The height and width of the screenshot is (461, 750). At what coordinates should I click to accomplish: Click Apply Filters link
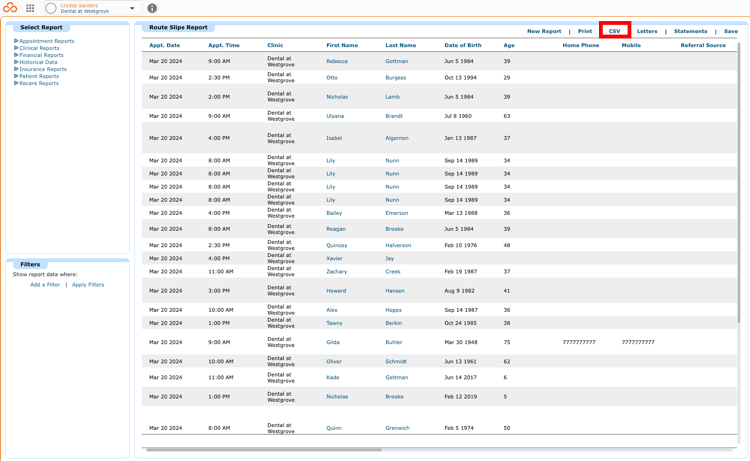[88, 285]
